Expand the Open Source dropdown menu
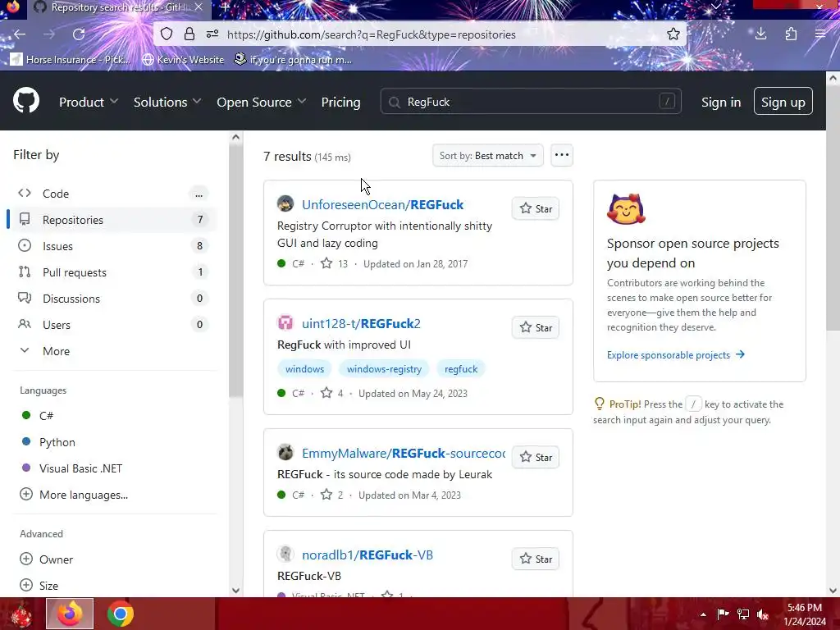 pos(261,102)
